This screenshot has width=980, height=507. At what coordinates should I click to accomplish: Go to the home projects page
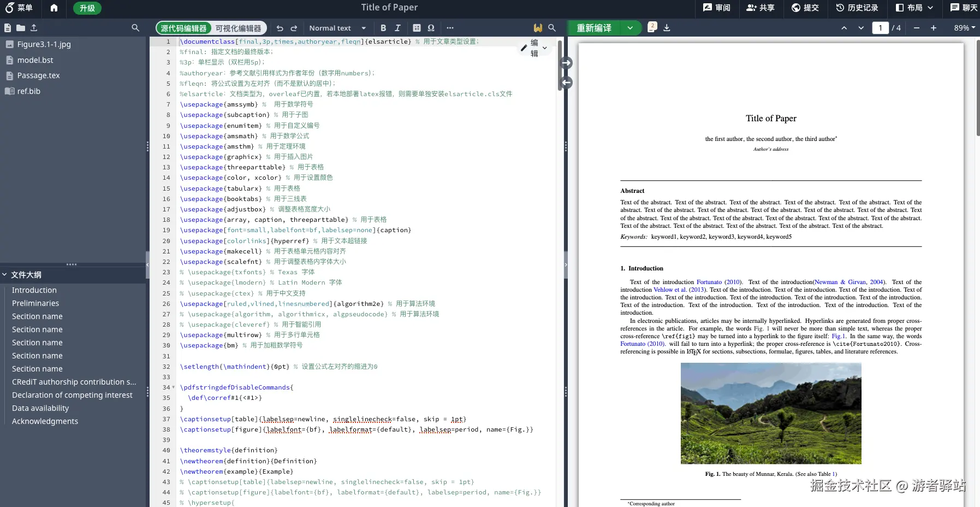pyautogui.click(x=54, y=8)
